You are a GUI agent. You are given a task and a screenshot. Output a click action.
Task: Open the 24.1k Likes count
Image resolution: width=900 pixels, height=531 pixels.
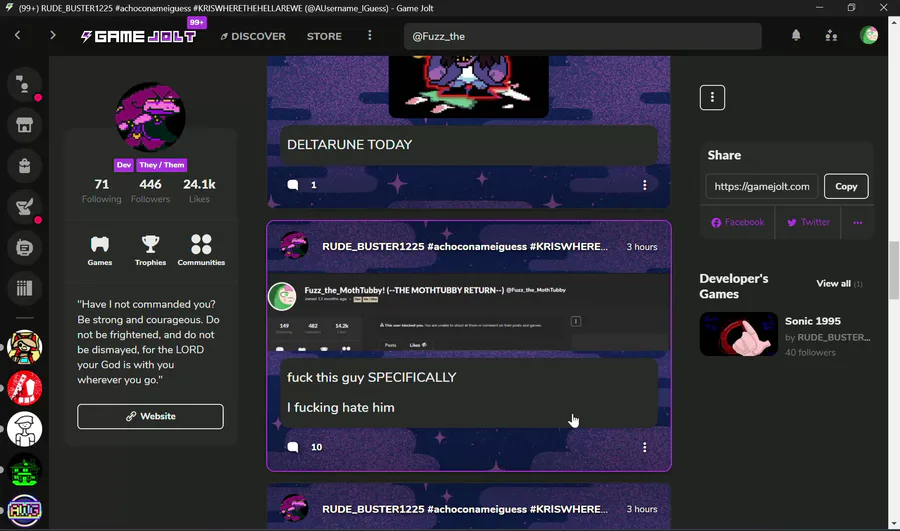point(199,191)
